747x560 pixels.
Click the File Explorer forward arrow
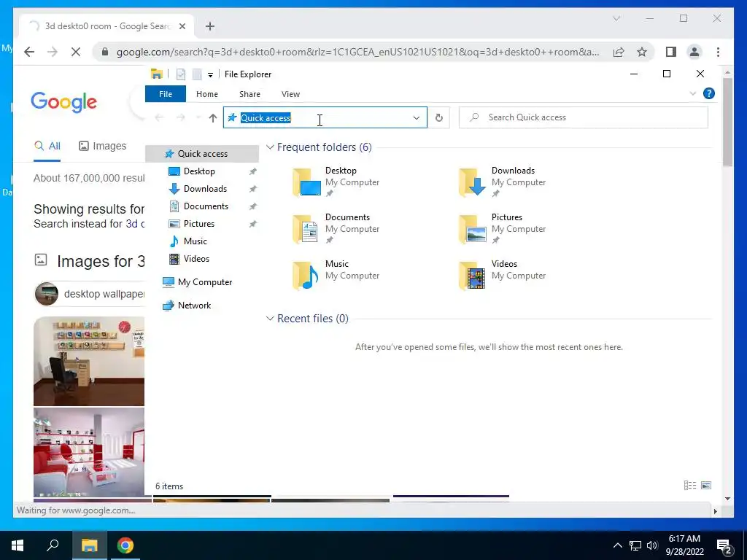pyautogui.click(x=180, y=117)
